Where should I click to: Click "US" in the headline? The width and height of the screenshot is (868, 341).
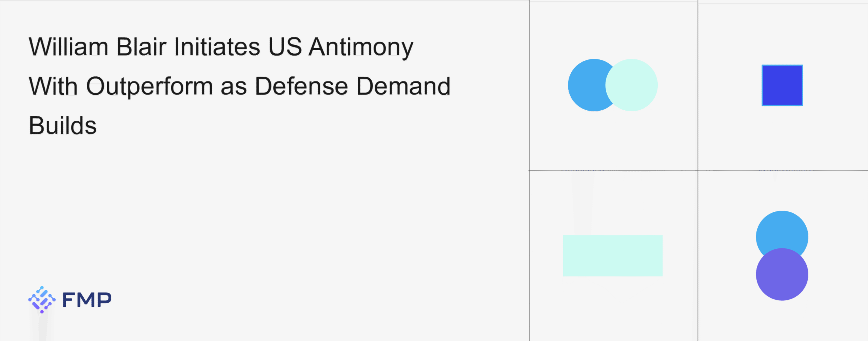(x=285, y=47)
